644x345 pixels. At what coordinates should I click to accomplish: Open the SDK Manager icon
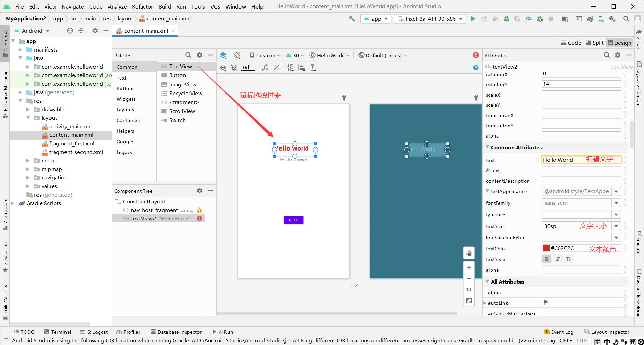[612, 19]
